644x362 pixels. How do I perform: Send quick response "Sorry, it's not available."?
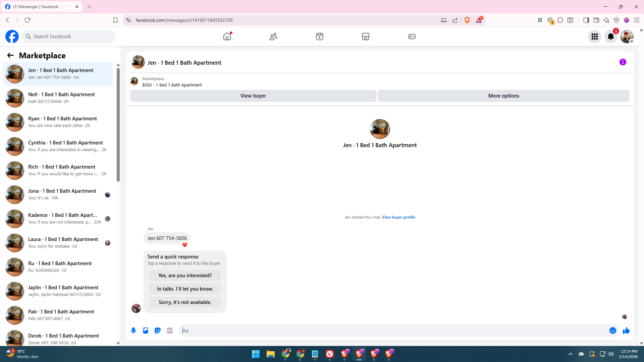[185, 302]
